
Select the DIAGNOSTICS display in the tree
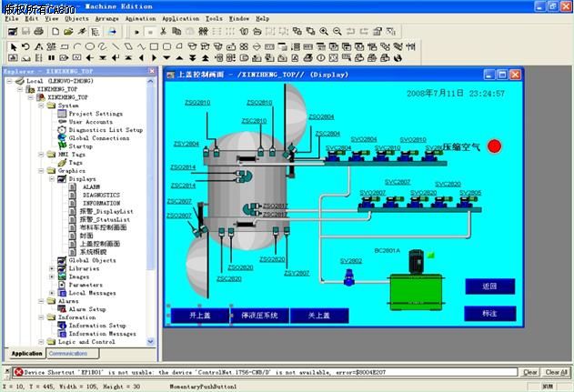pos(101,195)
